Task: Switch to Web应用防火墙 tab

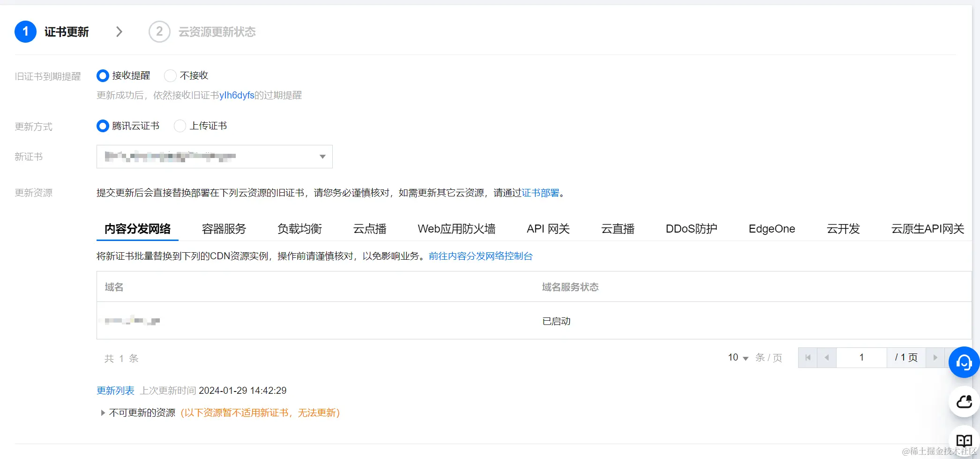Action: click(x=456, y=229)
